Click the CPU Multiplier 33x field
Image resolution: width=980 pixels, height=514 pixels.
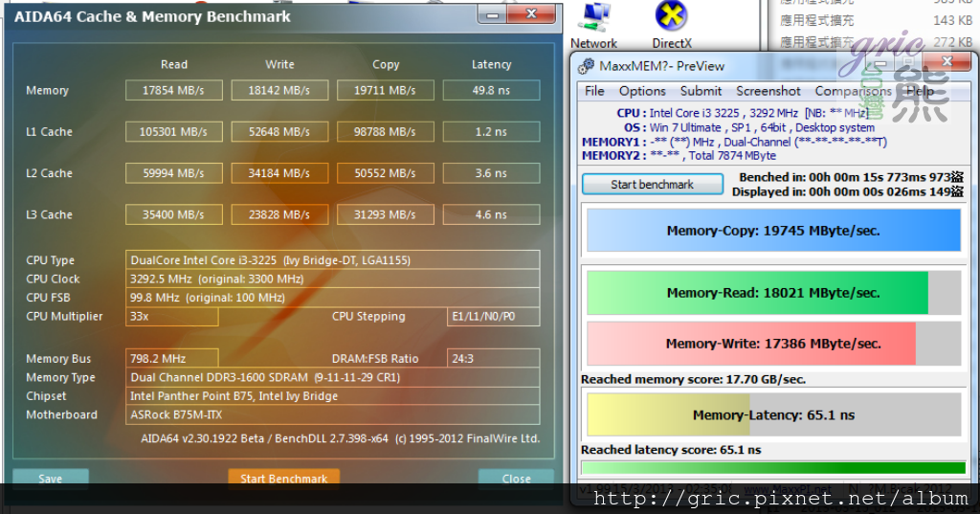tap(172, 317)
